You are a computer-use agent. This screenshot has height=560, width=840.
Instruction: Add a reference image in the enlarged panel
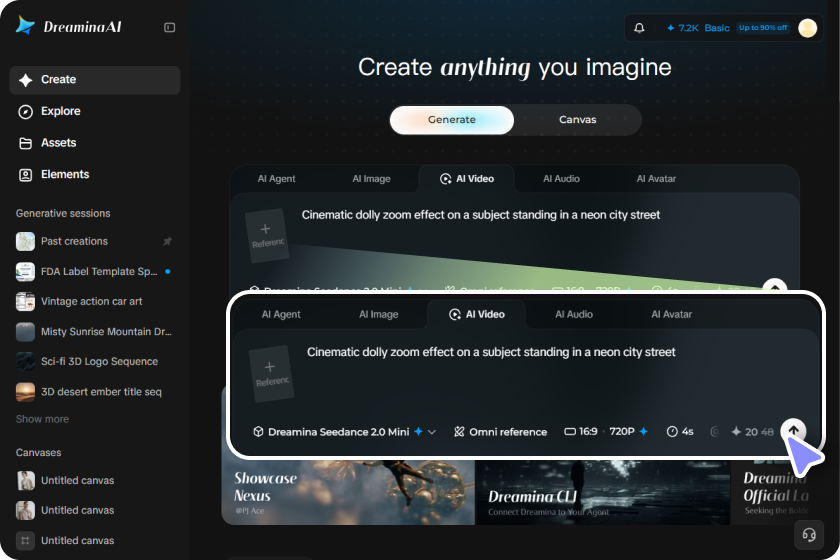pyautogui.click(x=271, y=374)
